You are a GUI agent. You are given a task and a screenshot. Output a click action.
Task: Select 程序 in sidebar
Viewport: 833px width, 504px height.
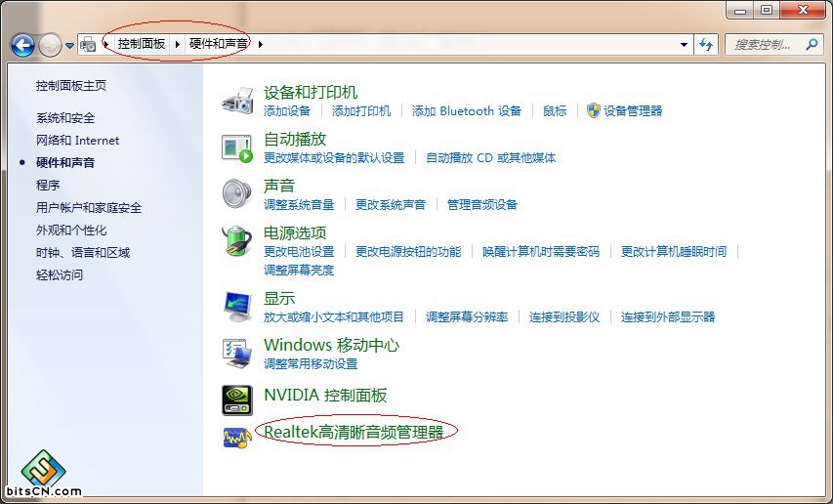click(48, 185)
